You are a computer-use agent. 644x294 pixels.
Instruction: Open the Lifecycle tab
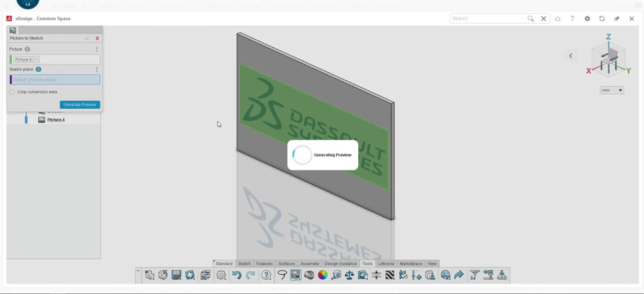click(x=386, y=264)
